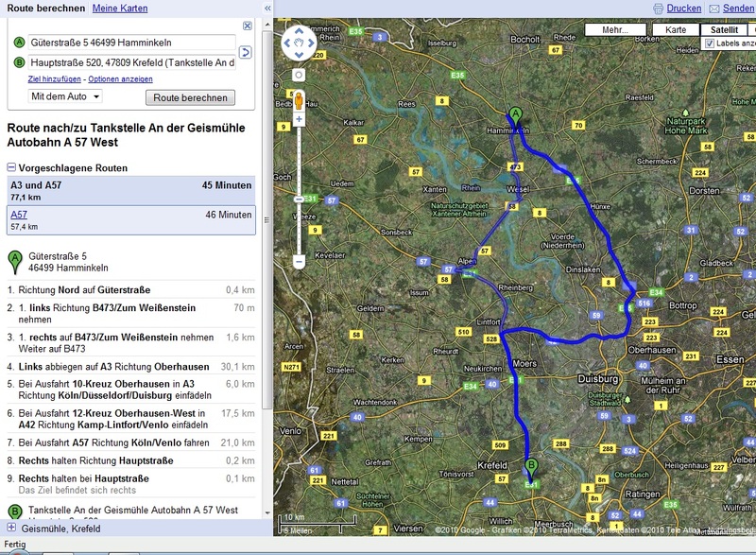
Task: Open the Meine Karten tab
Action: tap(120, 9)
